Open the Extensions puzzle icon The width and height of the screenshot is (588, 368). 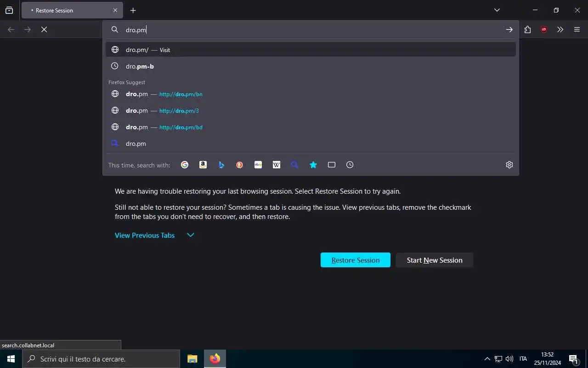click(x=527, y=29)
